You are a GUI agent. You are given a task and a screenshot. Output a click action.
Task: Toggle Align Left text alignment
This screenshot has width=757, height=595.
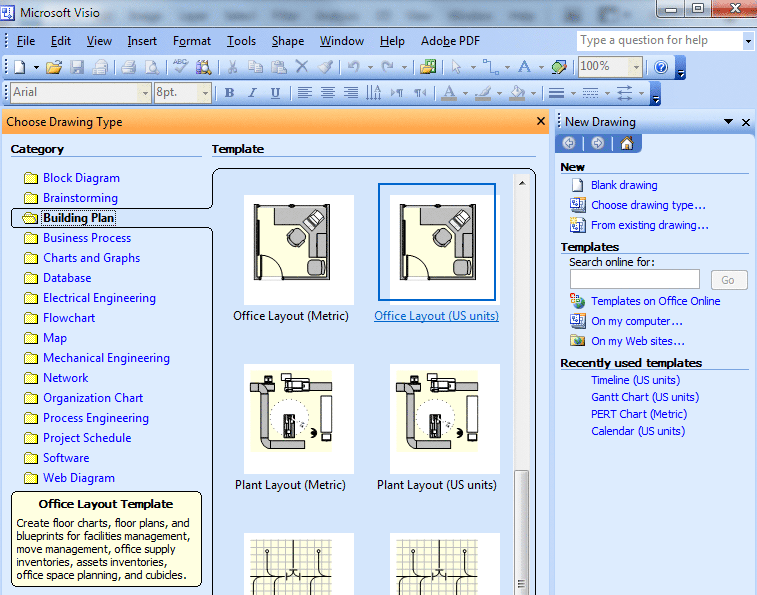tap(305, 93)
